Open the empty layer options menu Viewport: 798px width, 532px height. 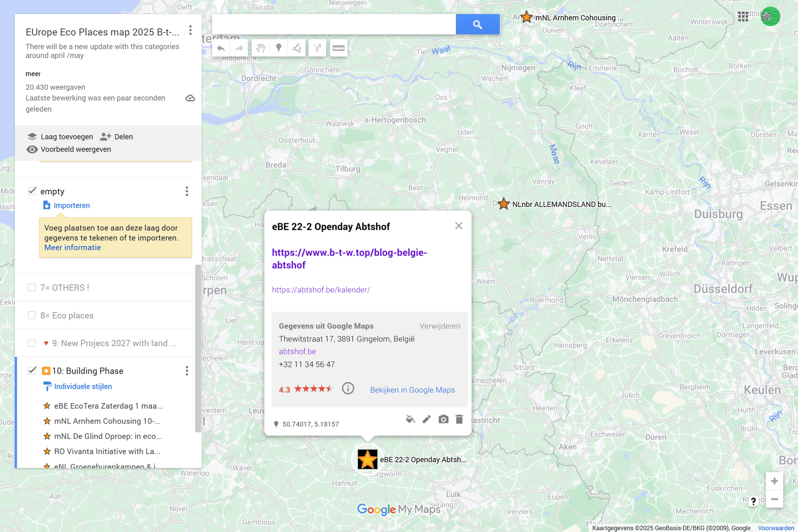tap(187, 191)
